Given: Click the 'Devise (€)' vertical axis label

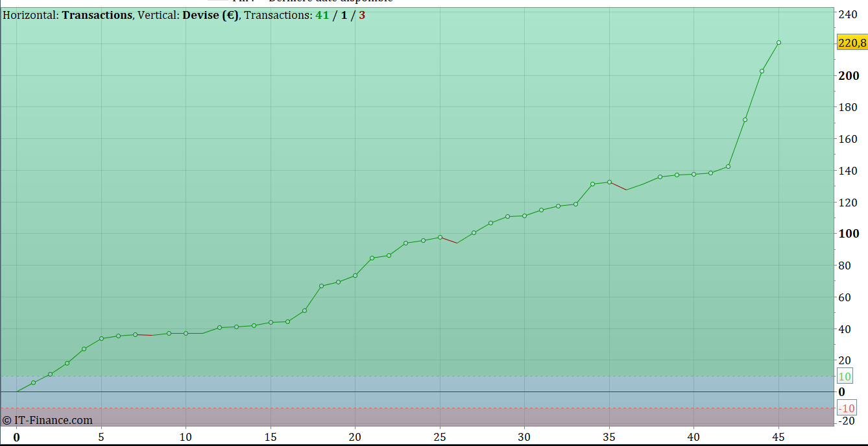Looking at the screenshot, I should pos(210,15).
